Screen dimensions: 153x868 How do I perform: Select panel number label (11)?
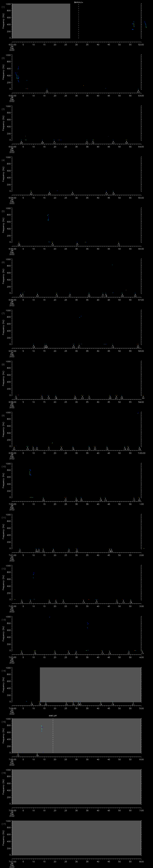[x=3, y=518]
